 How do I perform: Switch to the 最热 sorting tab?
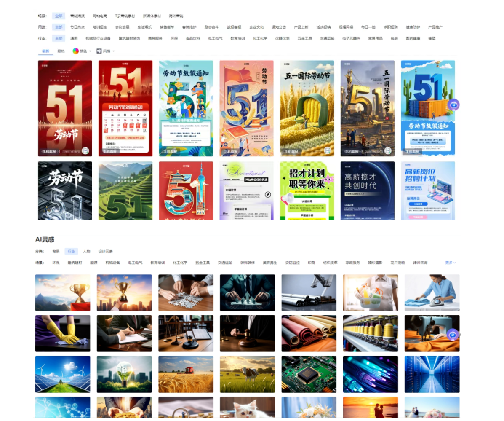click(x=61, y=51)
